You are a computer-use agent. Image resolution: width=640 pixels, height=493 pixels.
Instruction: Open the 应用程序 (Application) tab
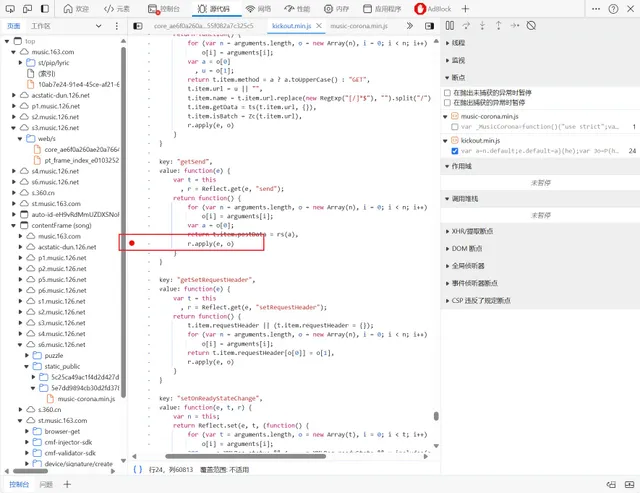coord(382,9)
